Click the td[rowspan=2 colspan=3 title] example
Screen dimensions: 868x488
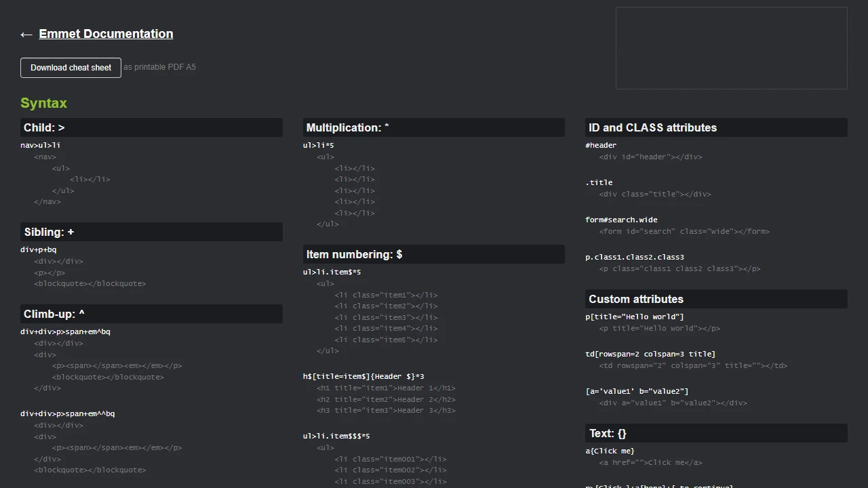(650, 353)
